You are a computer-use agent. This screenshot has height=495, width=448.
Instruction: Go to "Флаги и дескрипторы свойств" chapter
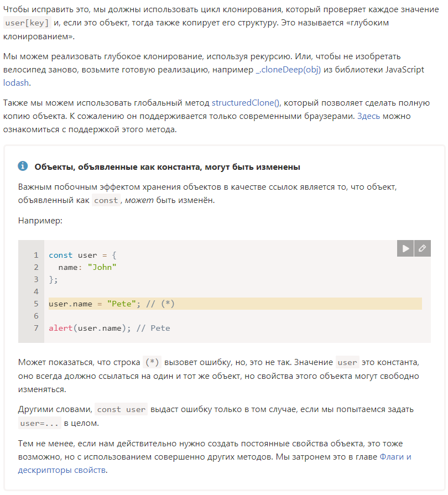coord(395,457)
